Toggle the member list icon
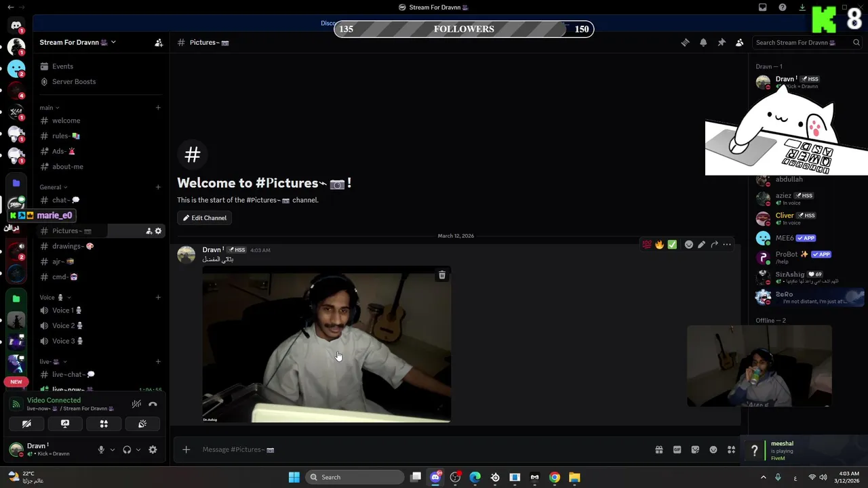This screenshot has width=868, height=488. coord(740,42)
